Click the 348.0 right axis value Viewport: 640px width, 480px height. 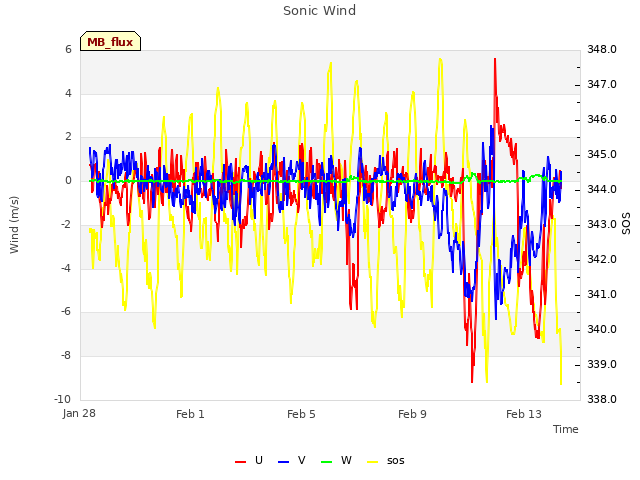pos(602,49)
